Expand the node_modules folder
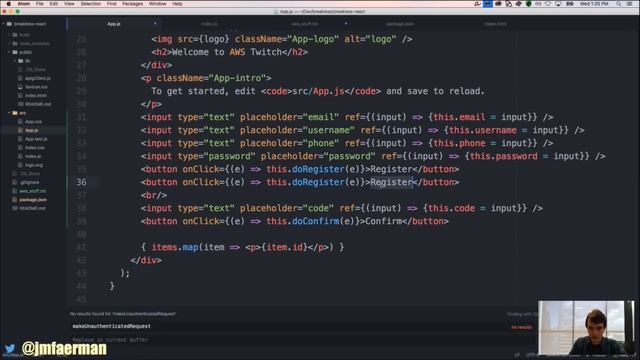This screenshot has width=640, height=360. coord(9,43)
